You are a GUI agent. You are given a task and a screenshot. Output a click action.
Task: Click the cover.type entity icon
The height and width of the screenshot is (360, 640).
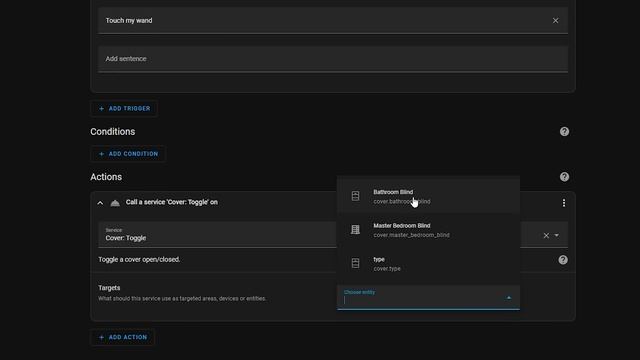coord(356,263)
